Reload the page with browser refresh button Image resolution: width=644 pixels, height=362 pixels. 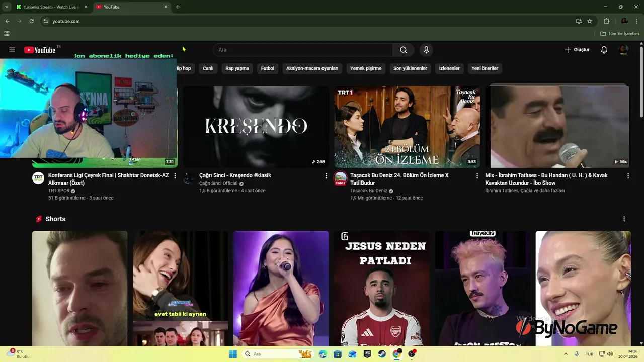pos(31,21)
